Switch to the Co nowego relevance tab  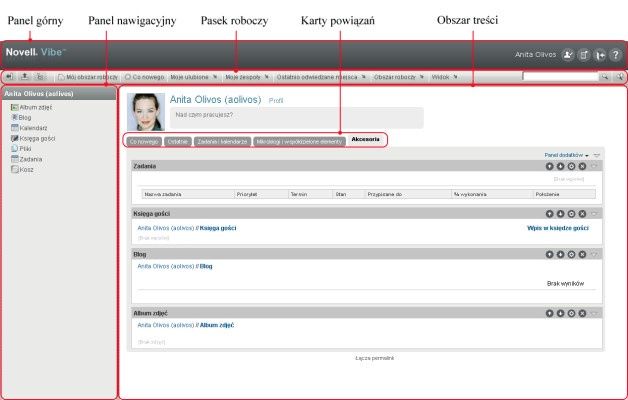pos(144,142)
